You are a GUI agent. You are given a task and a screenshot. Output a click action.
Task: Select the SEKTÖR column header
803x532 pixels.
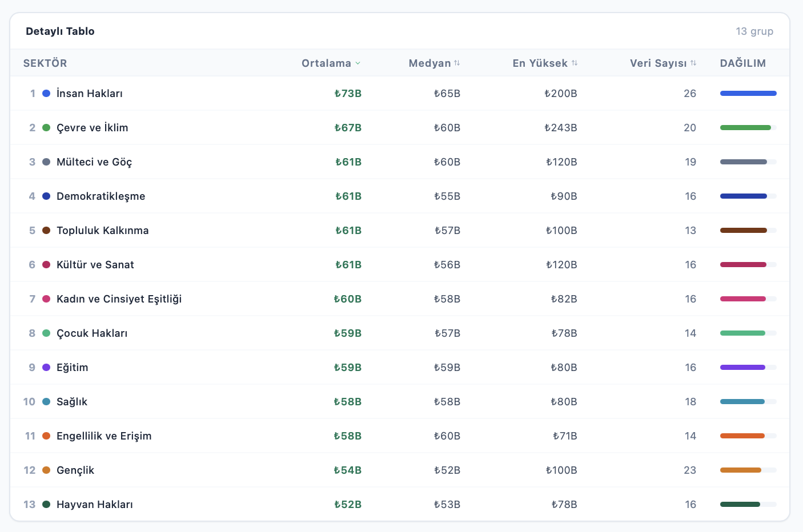click(45, 63)
